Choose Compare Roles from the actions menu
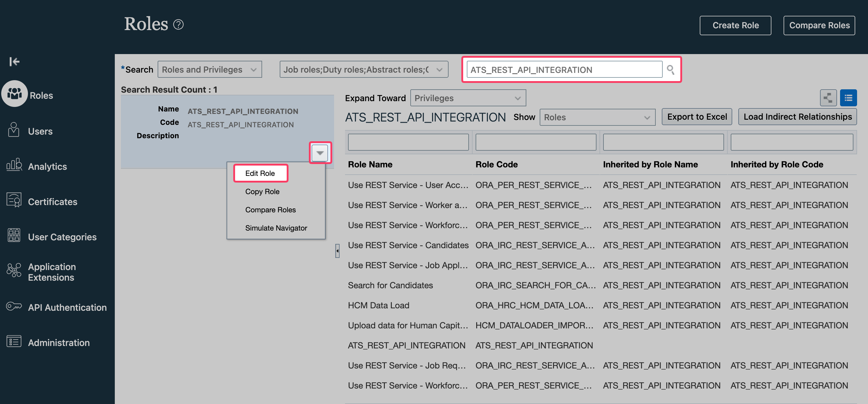Image resolution: width=868 pixels, height=404 pixels. point(270,210)
